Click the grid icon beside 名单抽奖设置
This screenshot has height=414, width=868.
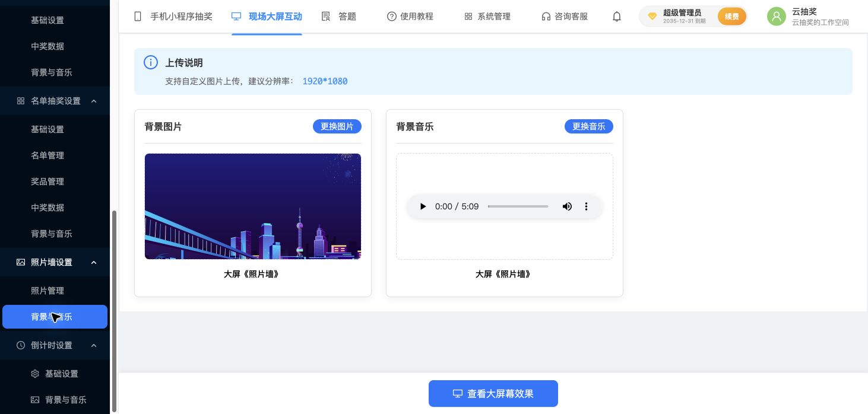click(x=21, y=101)
